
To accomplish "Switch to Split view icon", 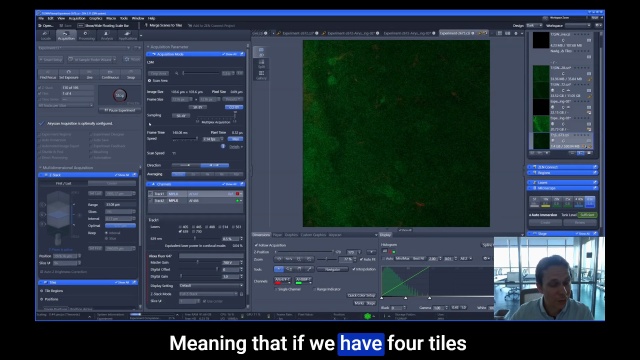I will [261, 64].
